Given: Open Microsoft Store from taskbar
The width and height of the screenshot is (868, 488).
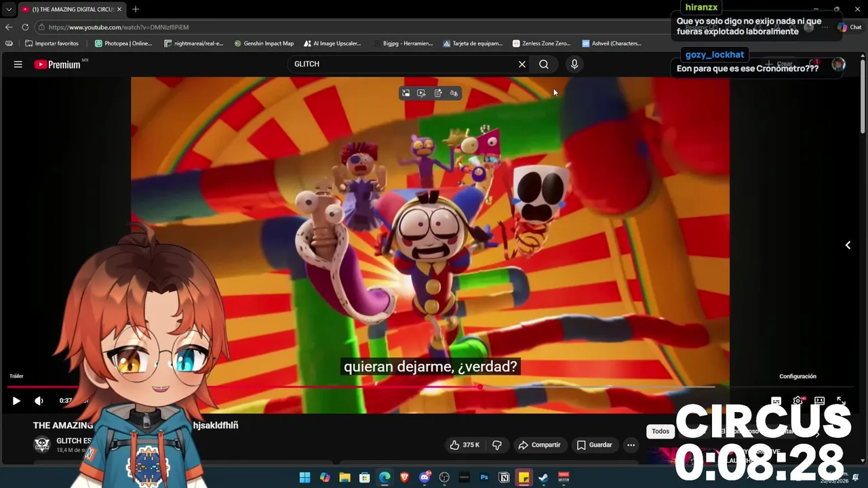Looking at the screenshot, I should 364,478.
